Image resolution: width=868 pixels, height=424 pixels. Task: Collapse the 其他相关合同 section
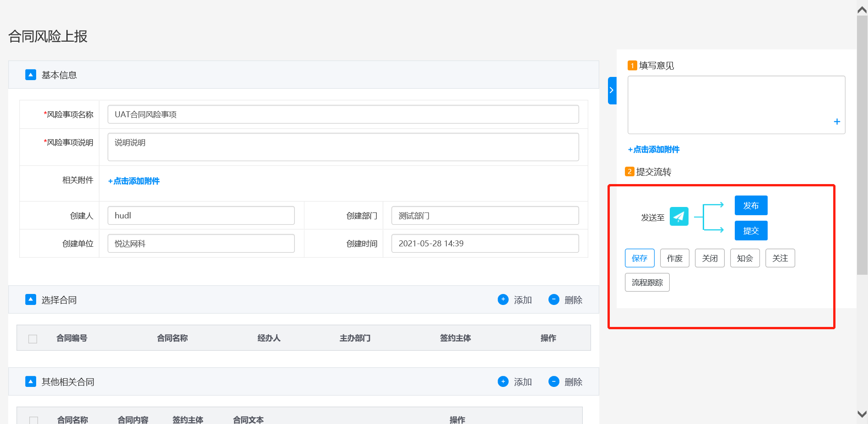click(31, 381)
